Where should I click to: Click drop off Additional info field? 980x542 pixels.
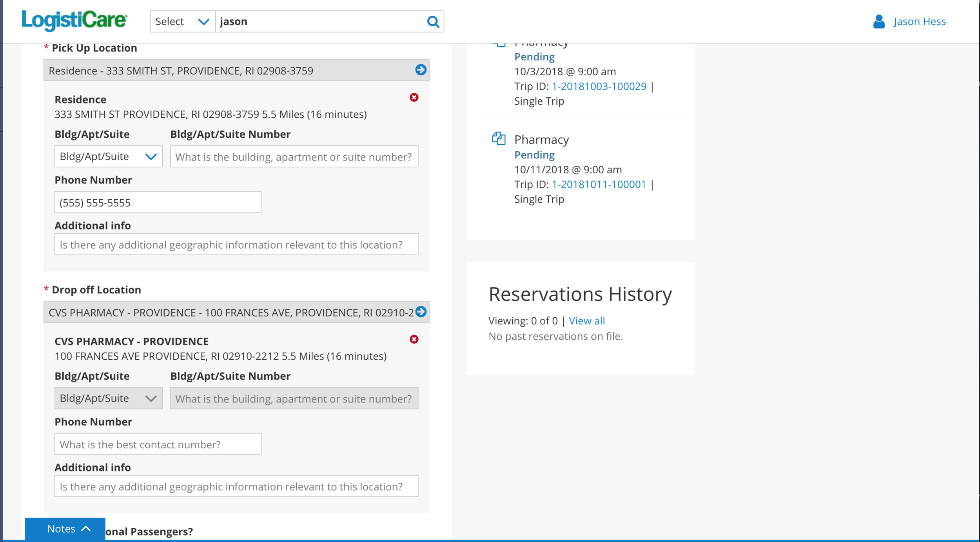tap(236, 486)
